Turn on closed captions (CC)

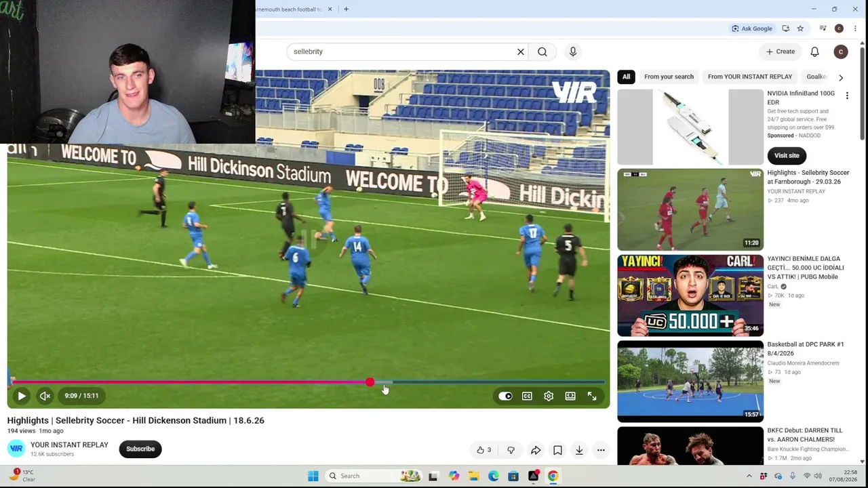point(527,396)
